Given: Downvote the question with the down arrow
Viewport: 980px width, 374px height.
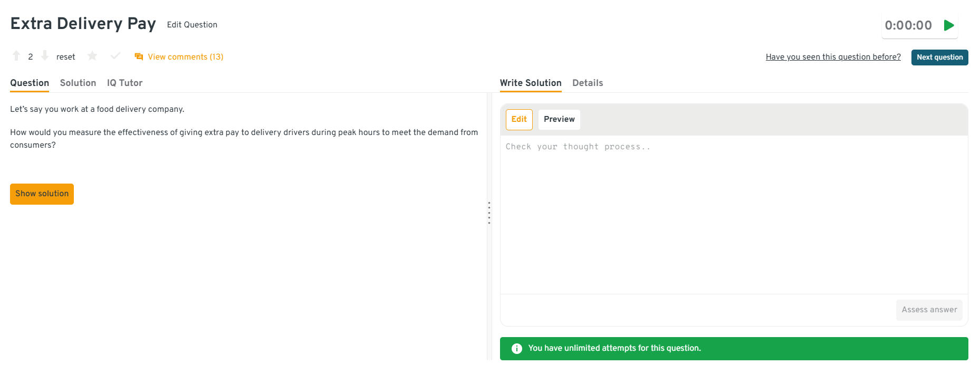Looking at the screenshot, I should (45, 56).
